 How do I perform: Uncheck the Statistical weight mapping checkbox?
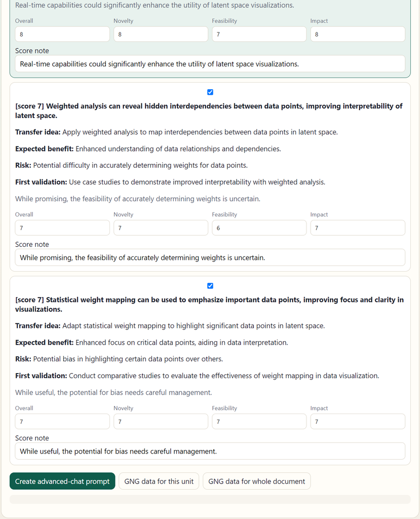210,286
